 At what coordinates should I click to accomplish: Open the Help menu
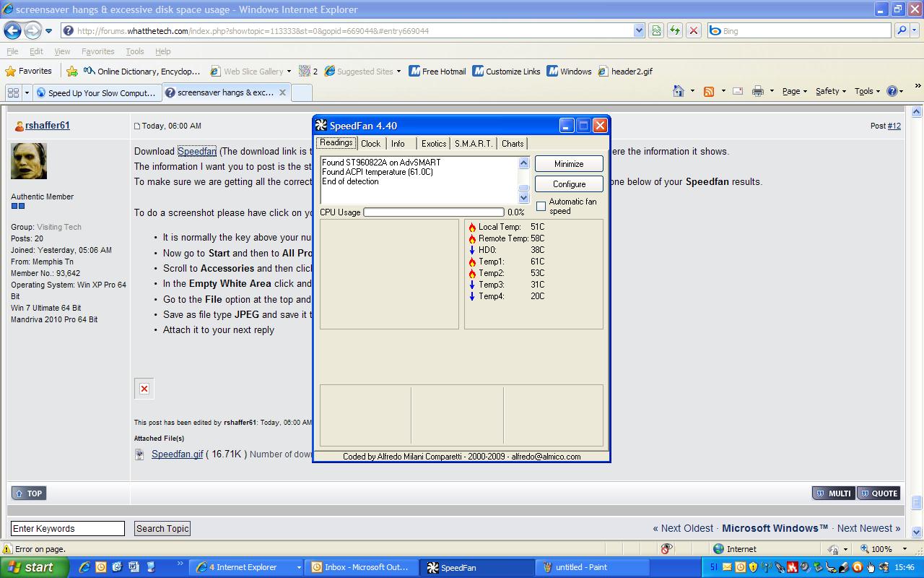(163, 51)
